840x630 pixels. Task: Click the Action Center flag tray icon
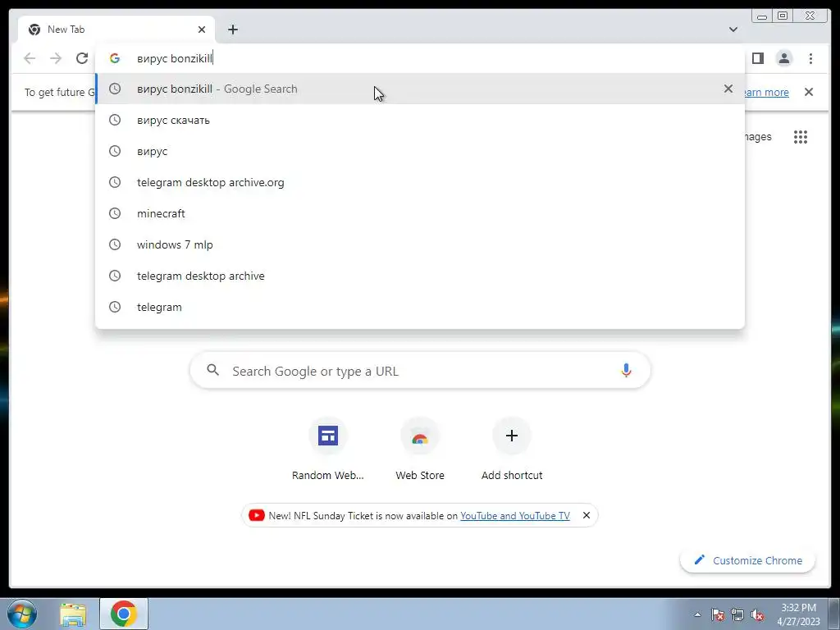tap(718, 615)
